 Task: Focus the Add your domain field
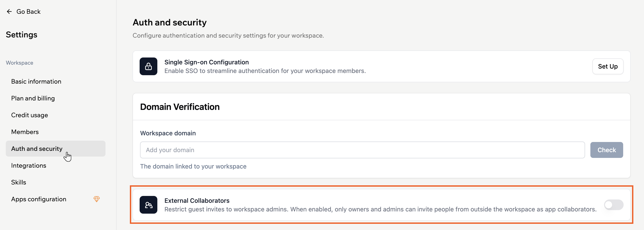coord(362,150)
